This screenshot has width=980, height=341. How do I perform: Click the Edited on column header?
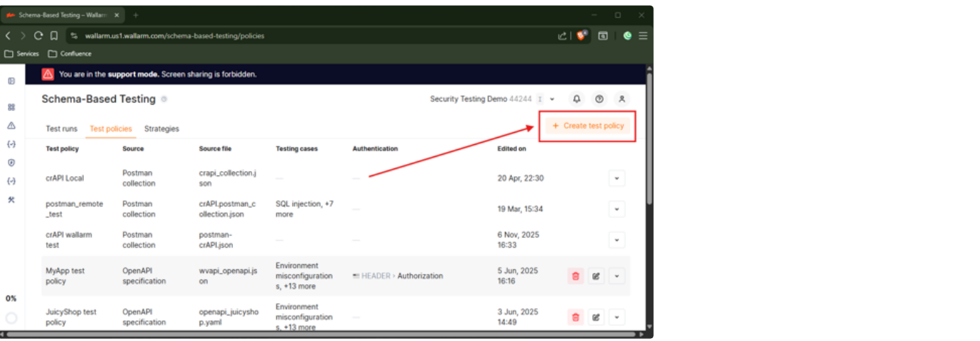tap(512, 149)
